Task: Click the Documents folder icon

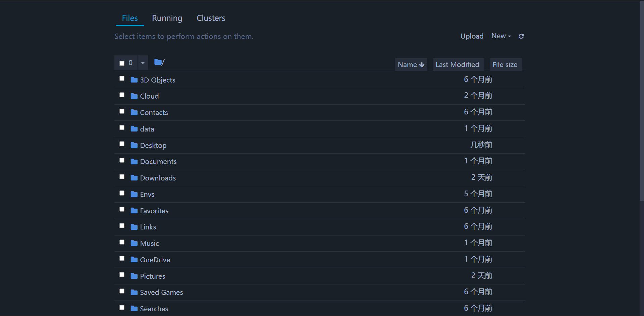Action: [134, 161]
